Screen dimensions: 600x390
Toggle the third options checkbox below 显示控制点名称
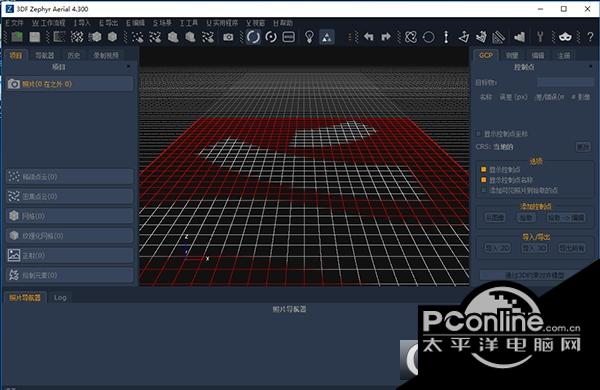click(484, 190)
